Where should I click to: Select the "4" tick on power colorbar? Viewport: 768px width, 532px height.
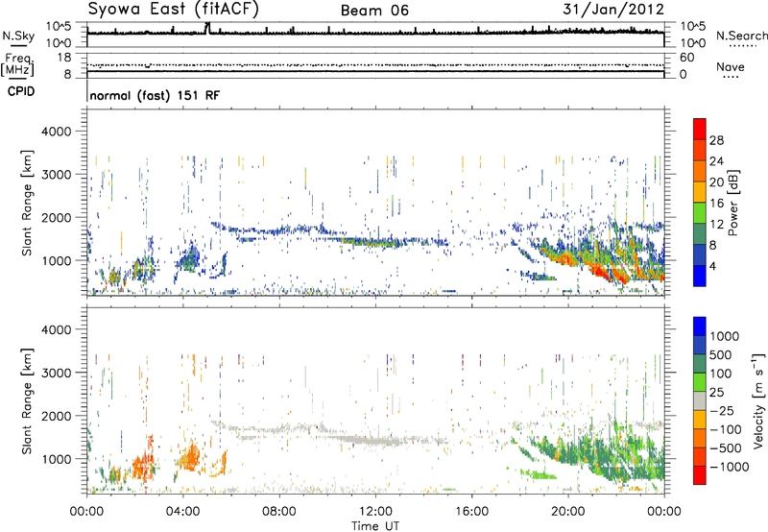click(712, 266)
